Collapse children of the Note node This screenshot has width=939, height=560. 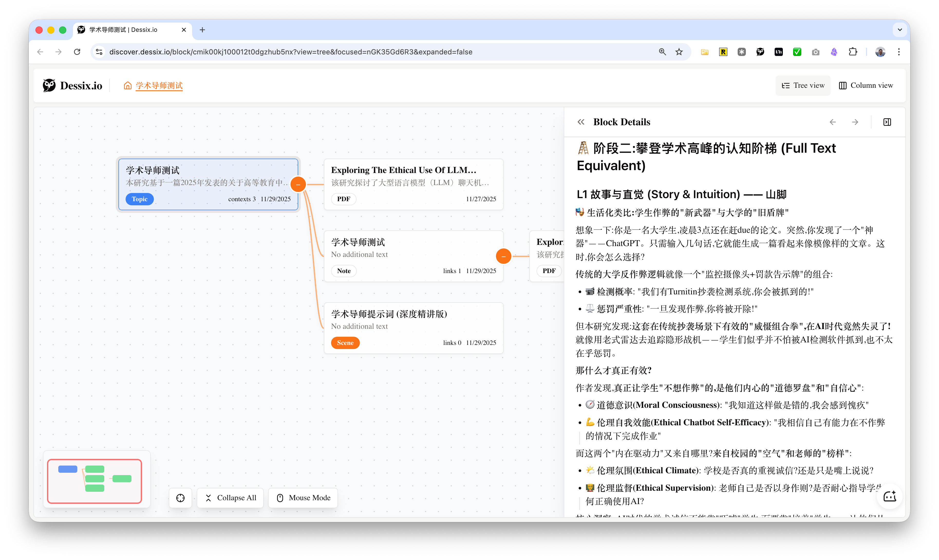[503, 256]
